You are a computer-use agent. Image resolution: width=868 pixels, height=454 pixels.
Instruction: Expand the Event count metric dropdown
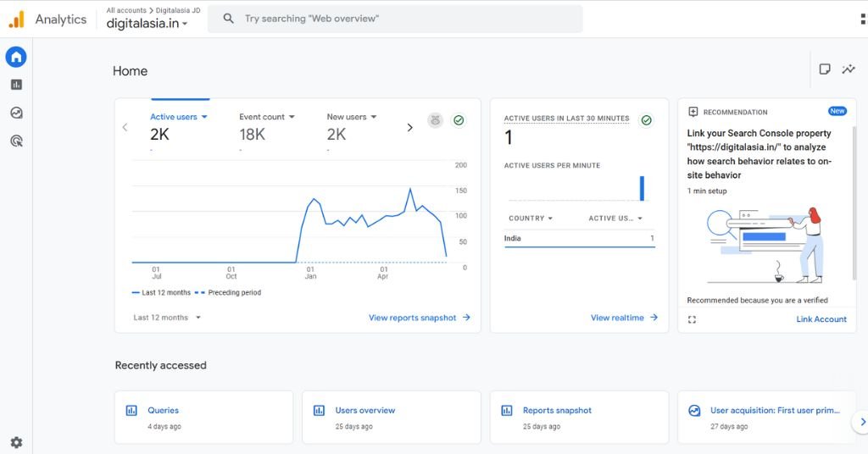(x=267, y=117)
